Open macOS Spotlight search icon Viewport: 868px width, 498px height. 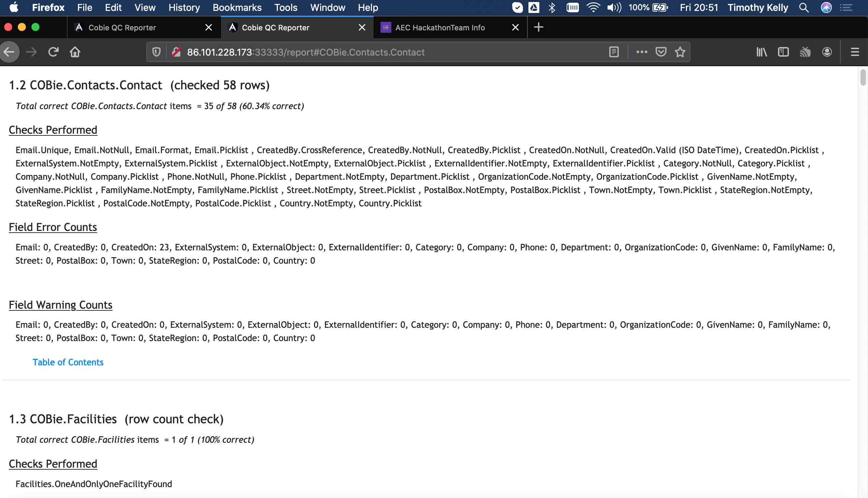pyautogui.click(x=804, y=8)
